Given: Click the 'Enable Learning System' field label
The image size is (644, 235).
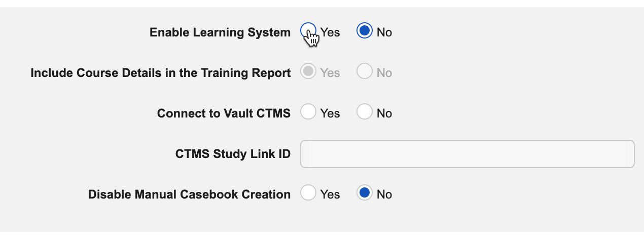Looking at the screenshot, I should point(220,32).
